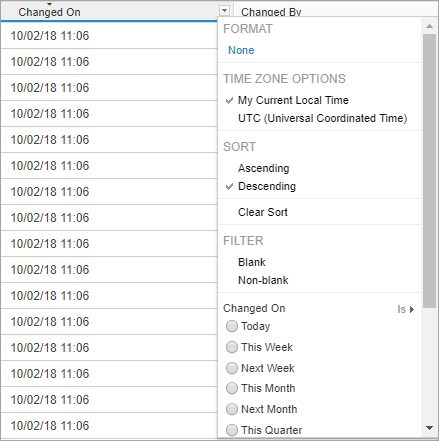Select the Next Week radio button
Screen dimensions: 439x441
coord(232,368)
